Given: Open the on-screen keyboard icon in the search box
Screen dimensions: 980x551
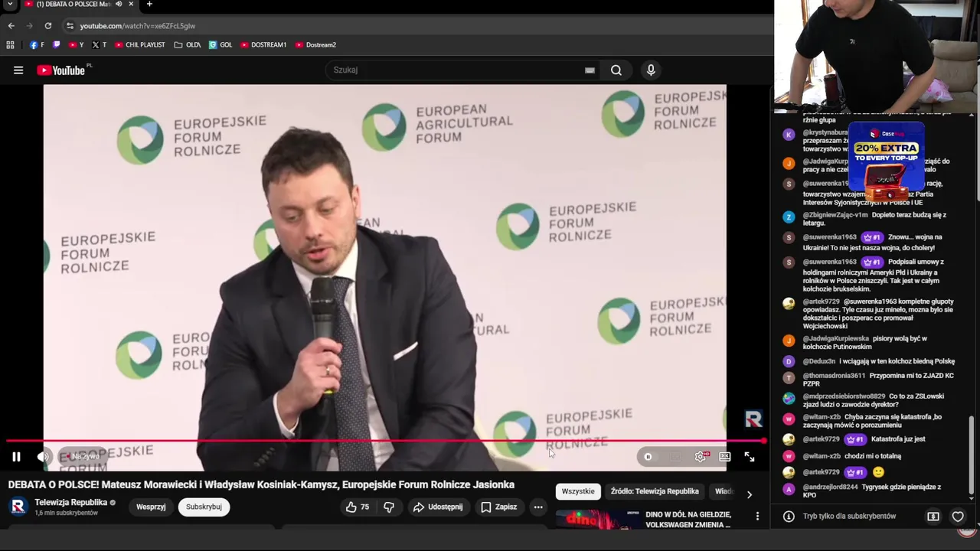Looking at the screenshot, I should [590, 70].
